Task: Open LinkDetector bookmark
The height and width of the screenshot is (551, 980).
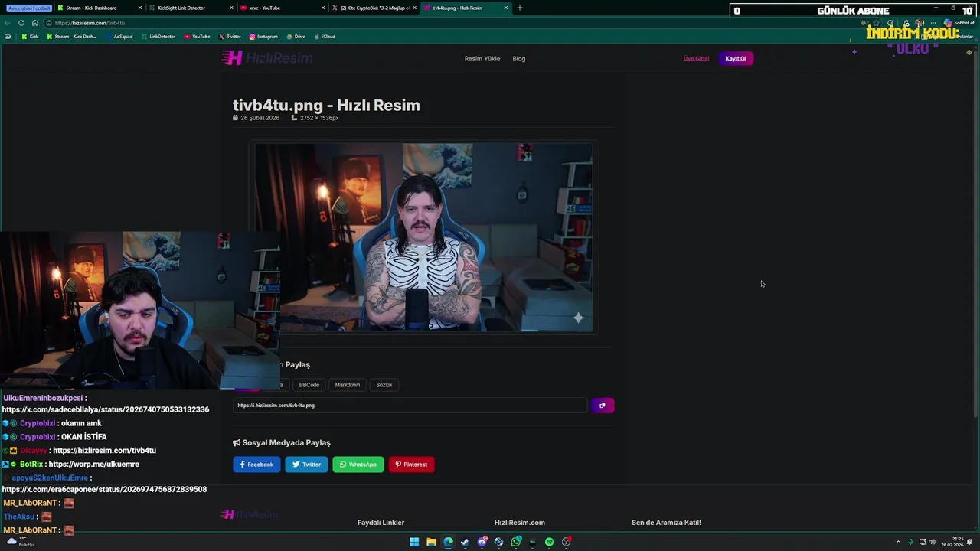Action: tap(158, 37)
